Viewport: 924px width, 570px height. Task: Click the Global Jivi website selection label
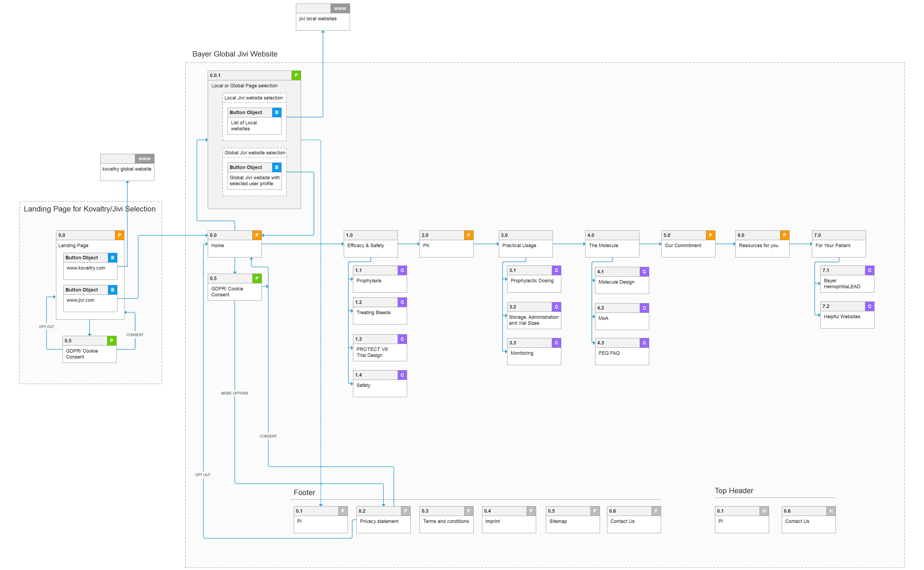pyautogui.click(x=255, y=153)
